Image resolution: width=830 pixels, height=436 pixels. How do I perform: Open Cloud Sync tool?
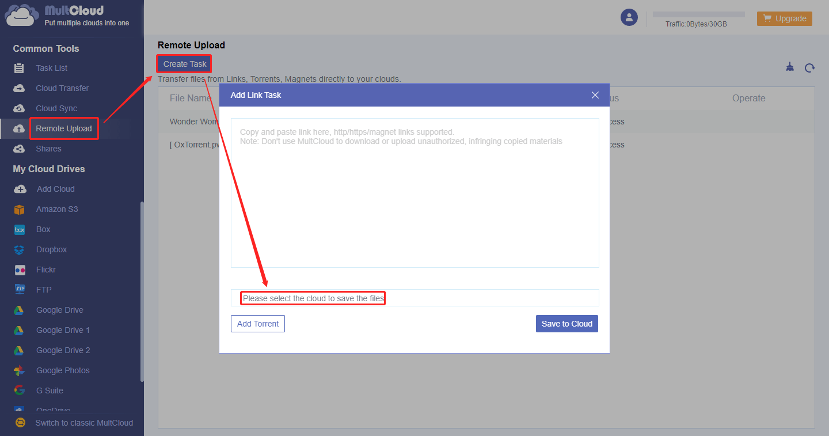(x=56, y=108)
